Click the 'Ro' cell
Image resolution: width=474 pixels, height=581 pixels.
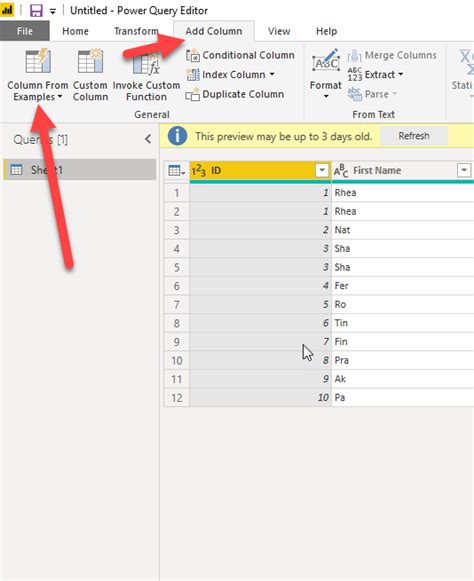(x=402, y=305)
